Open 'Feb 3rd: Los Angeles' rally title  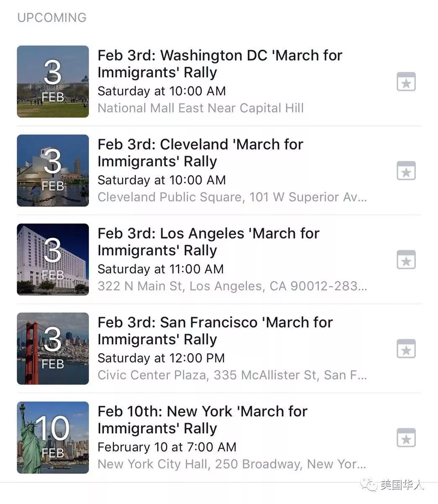(x=209, y=242)
